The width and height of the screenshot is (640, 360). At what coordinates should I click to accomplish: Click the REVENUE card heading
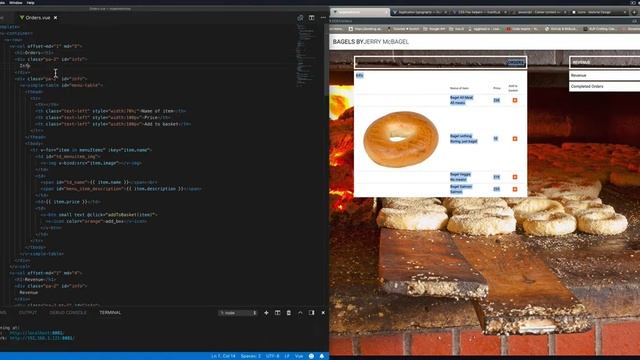tap(581, 62)
